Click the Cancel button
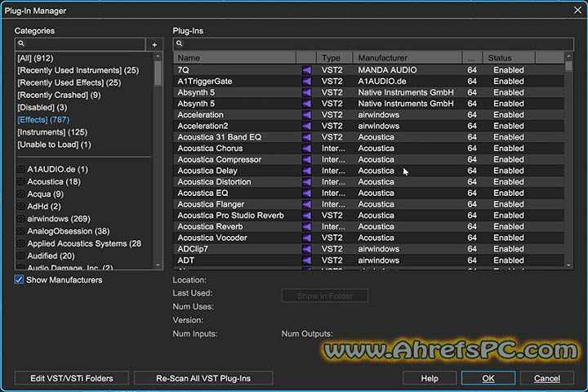Screen dimensions: 588x392 coord(546,378)
